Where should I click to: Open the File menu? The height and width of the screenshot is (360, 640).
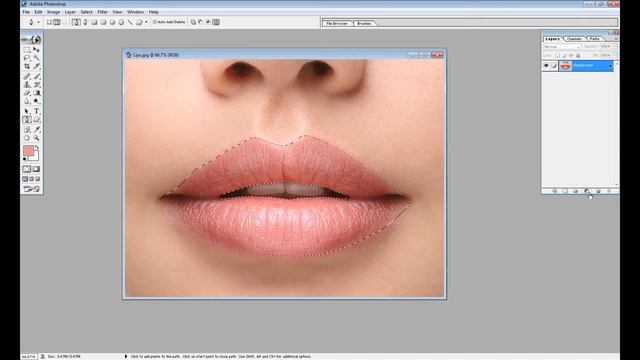(26, 12)
